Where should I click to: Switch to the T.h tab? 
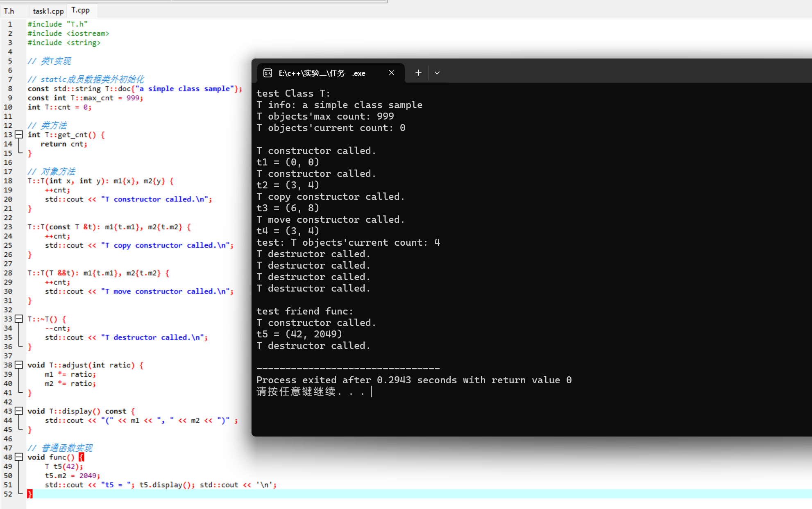click(9, 11)
